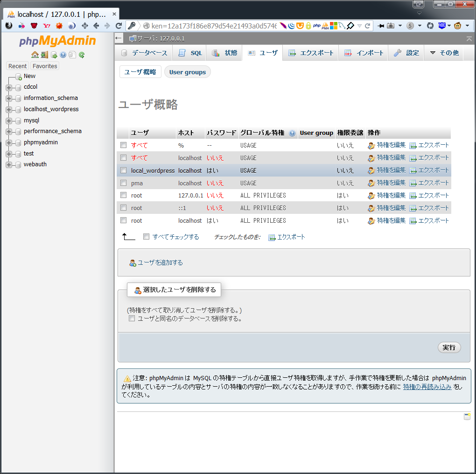Log out using the door icon
This screenshot has height=474, width=476.
[45, 55]
